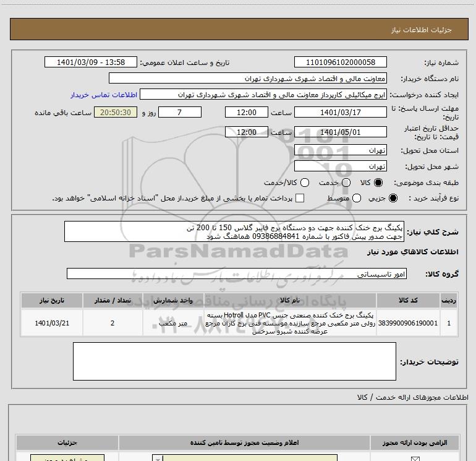Click column header تعداد / مقدار
Viewport: 476px width, 461px height.
113,300
